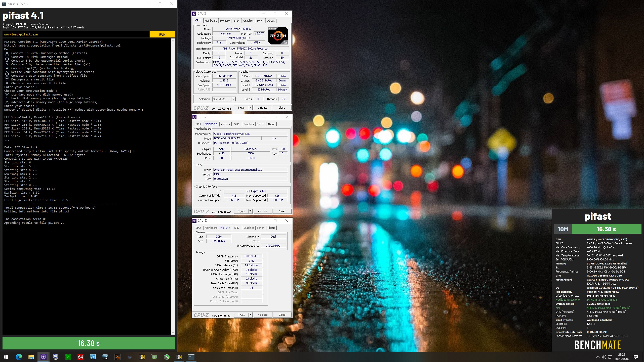Open the notification center icon
This screenshot has width=644, height=362.
tap(636, 357)
